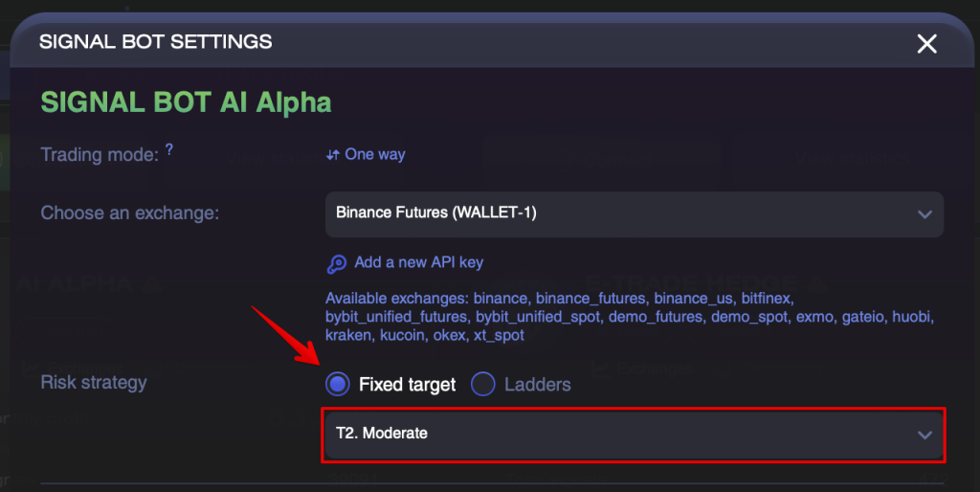The height and width of the screenshot is (492, 980).
Task: Click the SIGNAL BOT AI Alpha heading
Action: pyautogui.click(x=186, y=102)
